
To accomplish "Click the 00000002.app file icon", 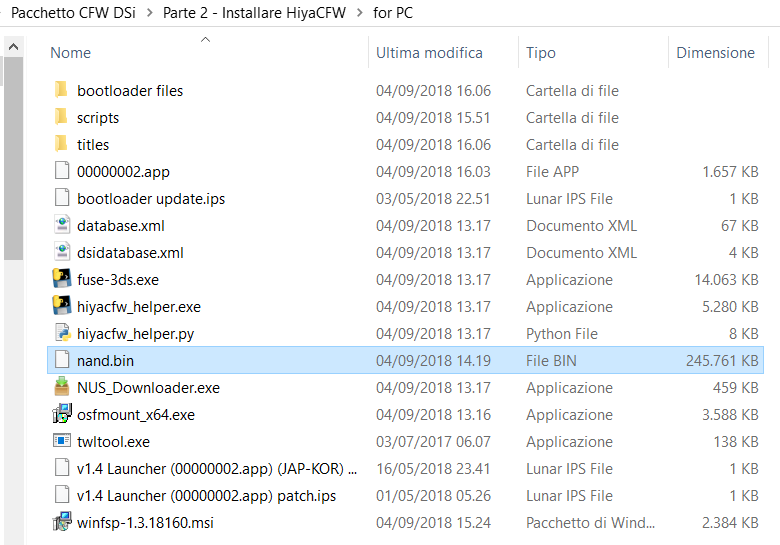I will [62, 171].
